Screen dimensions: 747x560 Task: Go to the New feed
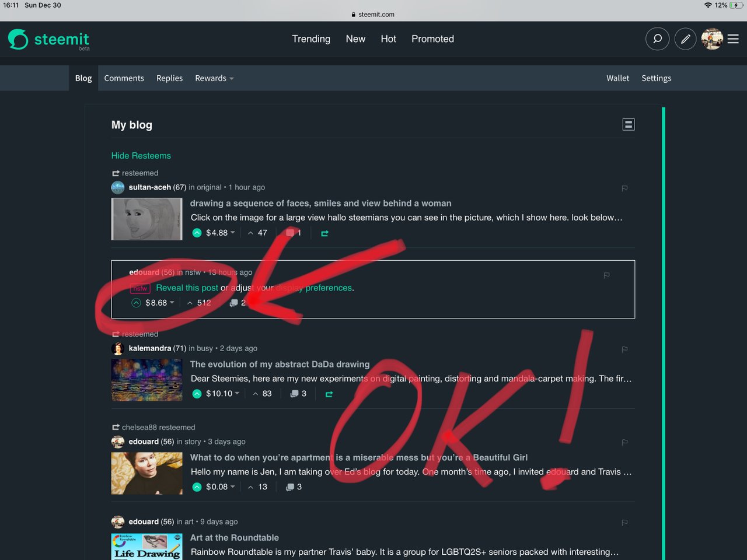(x=355, y=39)
